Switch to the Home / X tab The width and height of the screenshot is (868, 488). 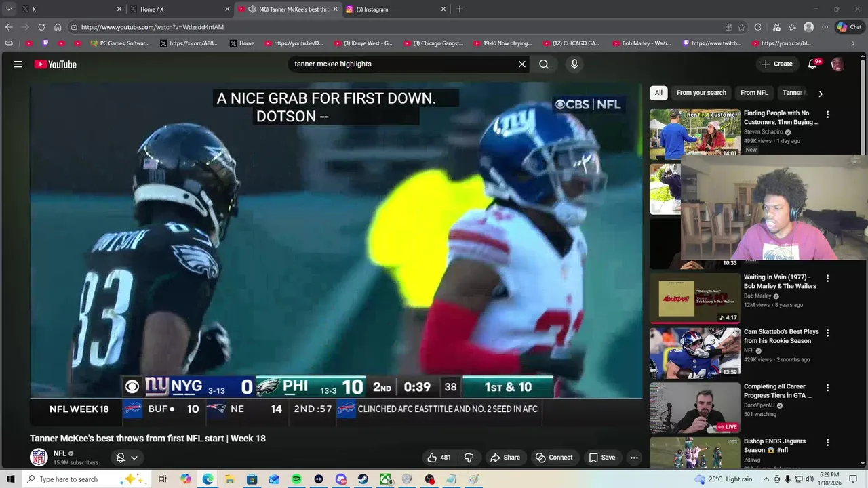(179, 9)
